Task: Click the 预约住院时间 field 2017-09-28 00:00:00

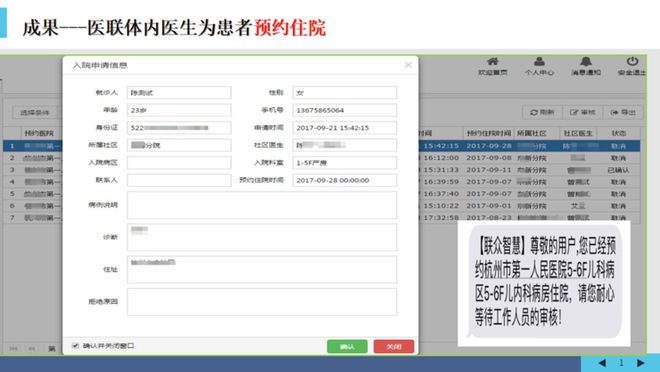Action: click(x=345, y=180)
